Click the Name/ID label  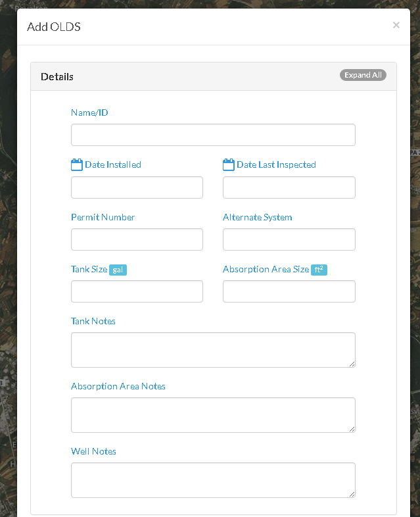(89, 112)
